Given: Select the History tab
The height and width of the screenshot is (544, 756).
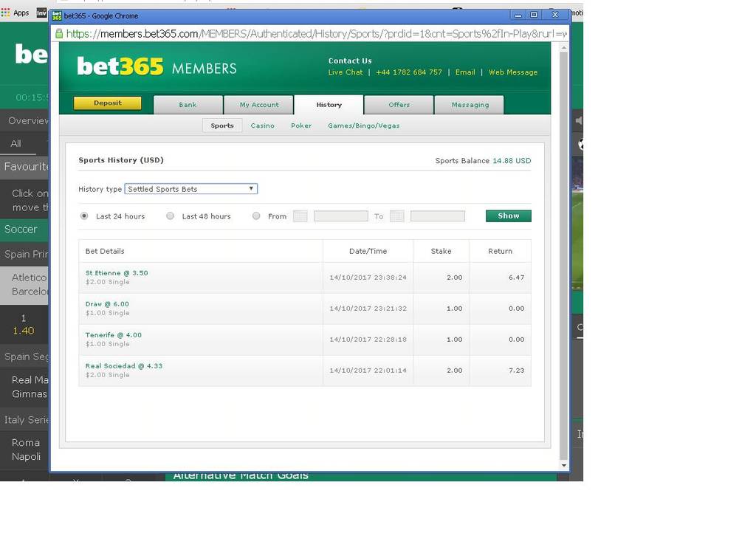Looking at the screenshot, I should (x=329, y=105).
